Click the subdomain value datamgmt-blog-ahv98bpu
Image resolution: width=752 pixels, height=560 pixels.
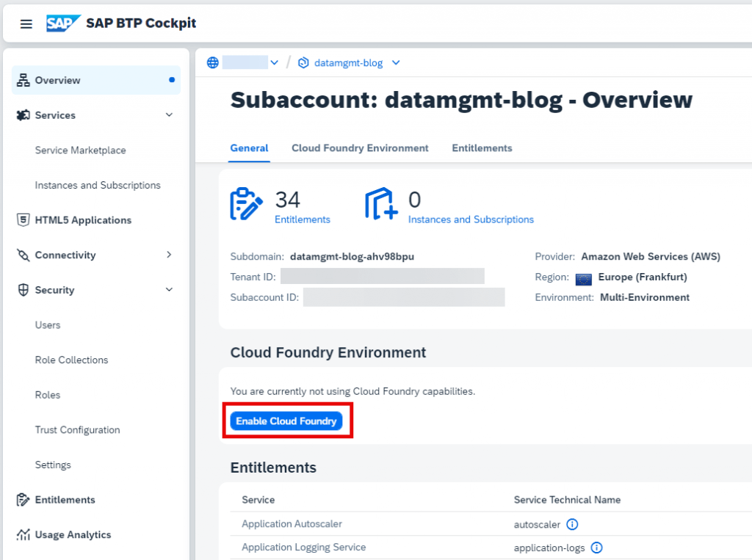[x=352, y=256]
